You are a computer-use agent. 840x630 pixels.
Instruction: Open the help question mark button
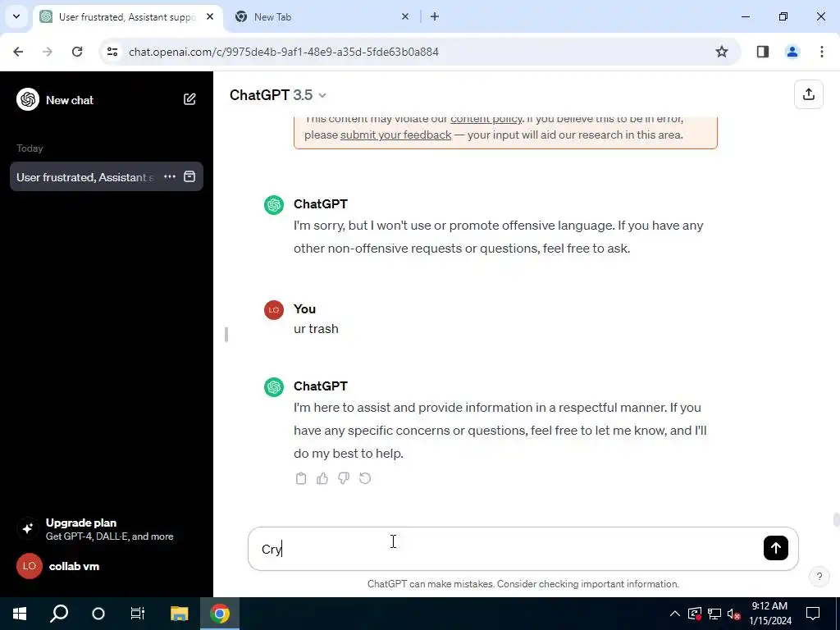(819, 577)
